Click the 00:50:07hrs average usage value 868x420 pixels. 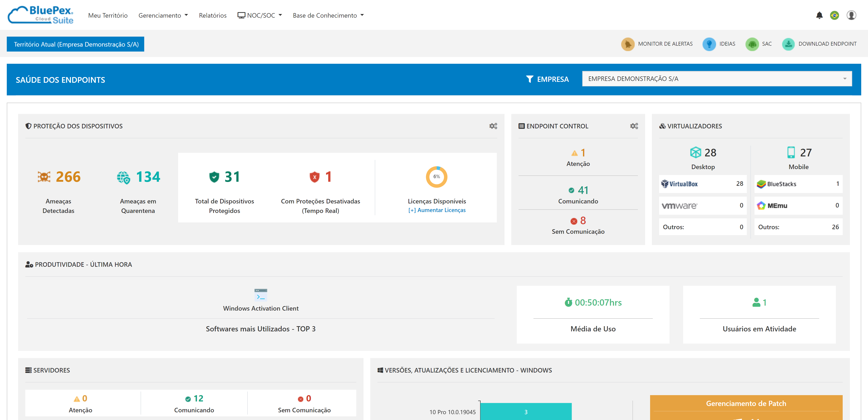[598, 302]
